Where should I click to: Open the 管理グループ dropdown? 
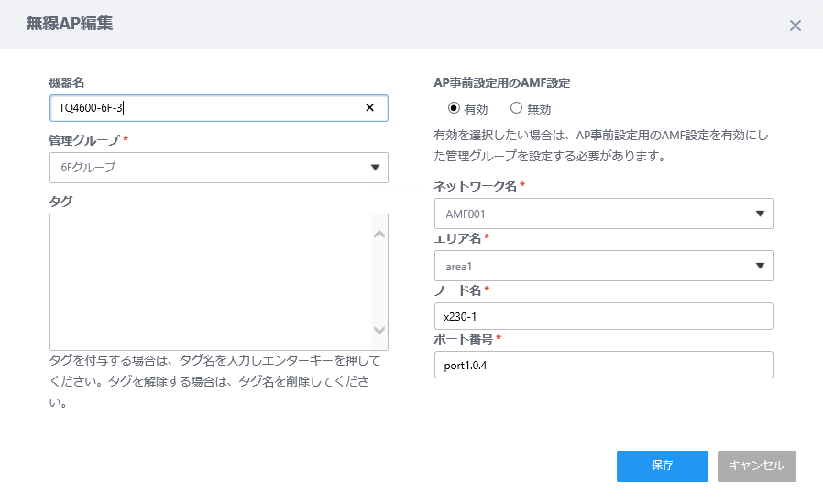219,168
